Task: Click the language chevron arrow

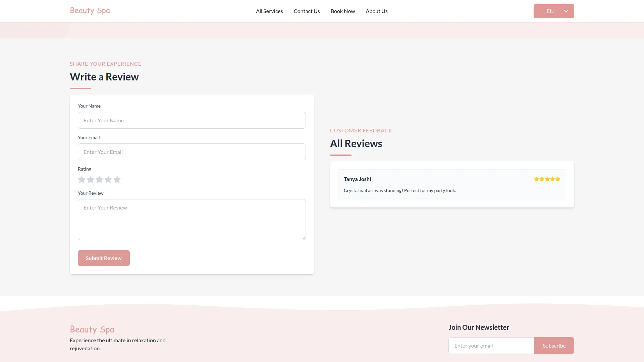Action: point(566,11)
